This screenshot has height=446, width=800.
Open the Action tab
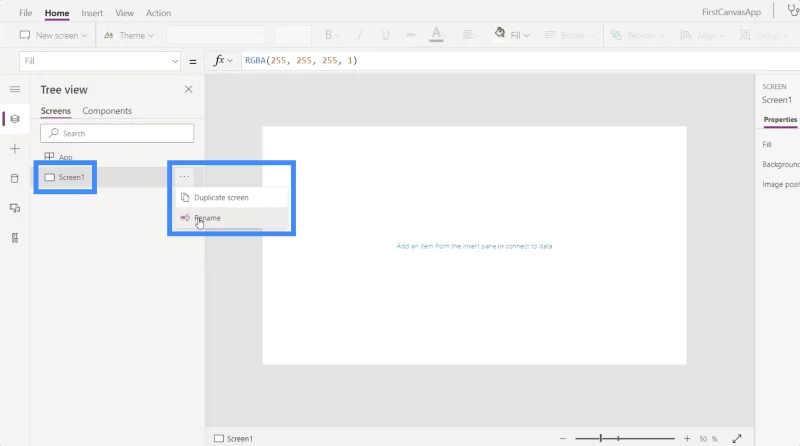coord(158,13)
